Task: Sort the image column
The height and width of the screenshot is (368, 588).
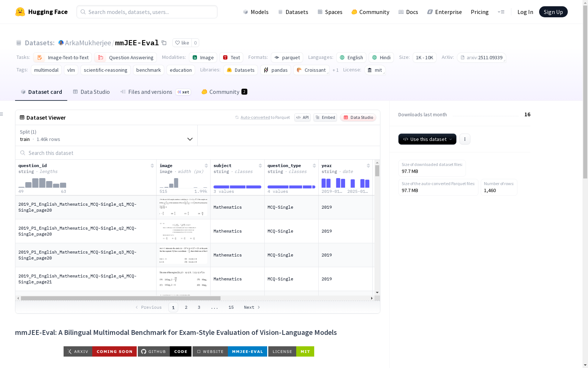Action: tap(206, 166)
